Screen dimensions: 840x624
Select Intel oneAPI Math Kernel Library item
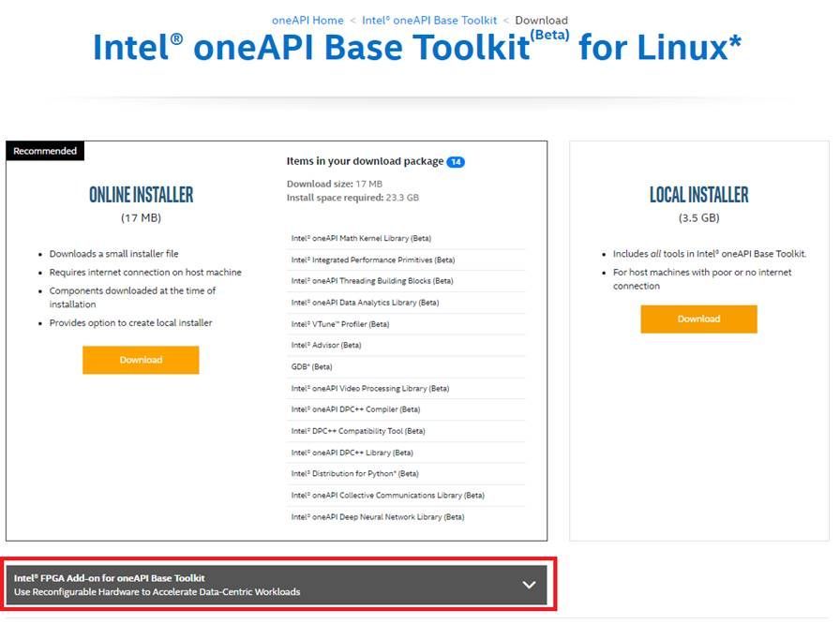click(x=361, y=238)
